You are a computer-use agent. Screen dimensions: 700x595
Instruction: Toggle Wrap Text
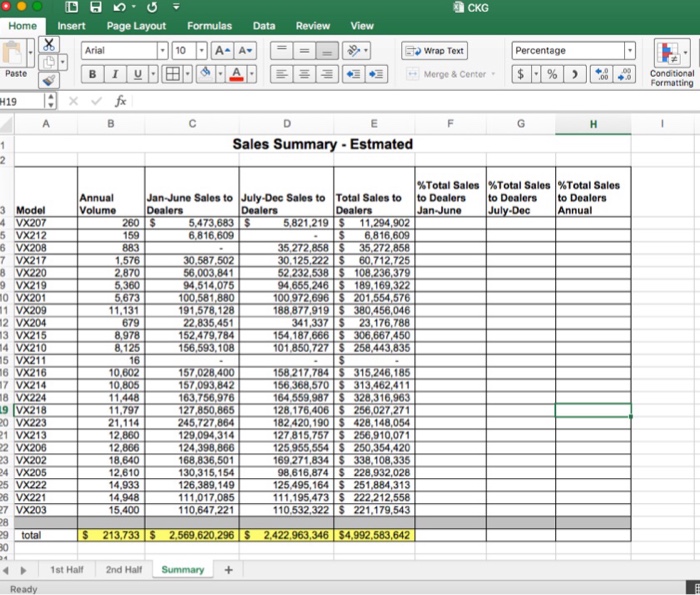435,50
